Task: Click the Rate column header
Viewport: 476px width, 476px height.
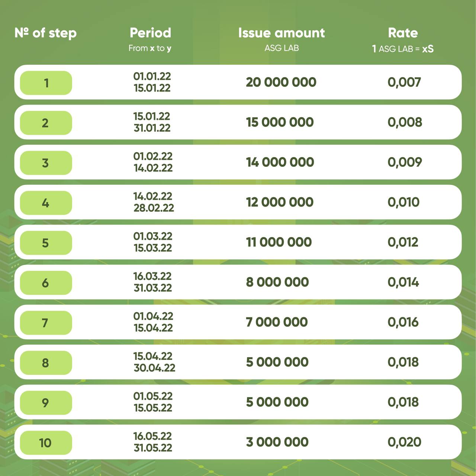Action: [x=403, y=33]
